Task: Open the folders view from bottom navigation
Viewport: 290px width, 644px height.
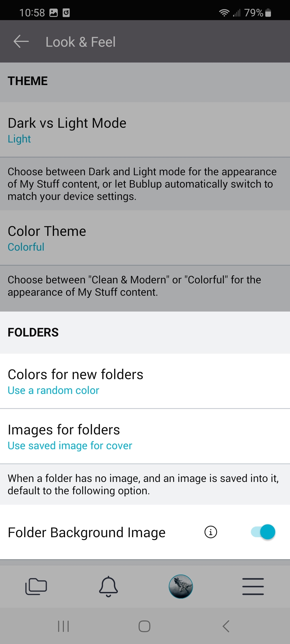Action: coord(37,586)
